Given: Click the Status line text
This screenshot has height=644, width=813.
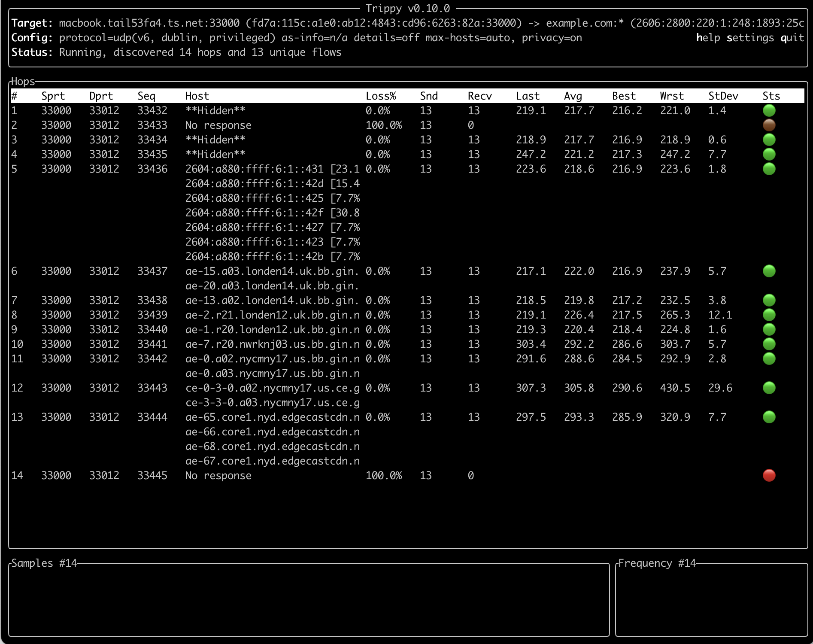Looking at the screenshot, I should click(x=176, y=52).
